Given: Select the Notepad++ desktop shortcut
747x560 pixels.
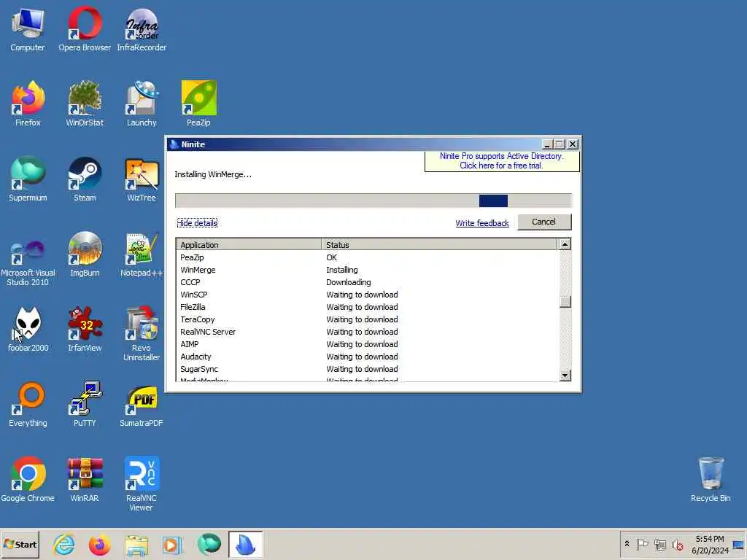Looking at the screenshot, I should 142,254.
